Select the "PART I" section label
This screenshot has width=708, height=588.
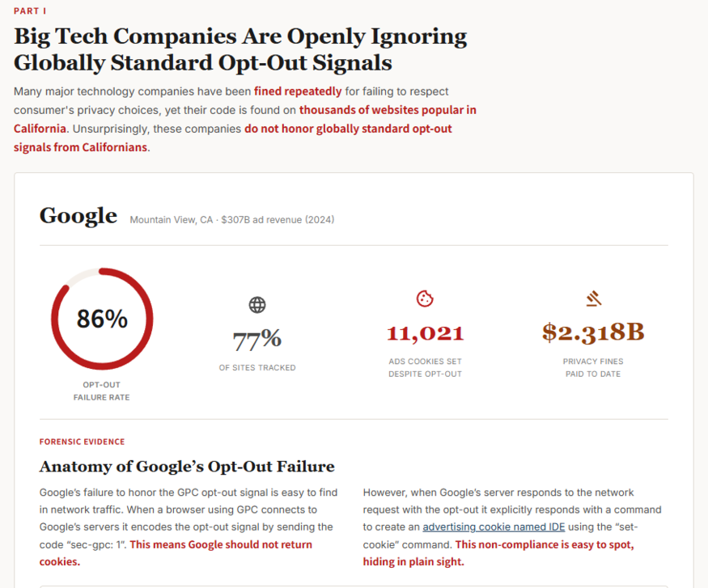point(30,11)
